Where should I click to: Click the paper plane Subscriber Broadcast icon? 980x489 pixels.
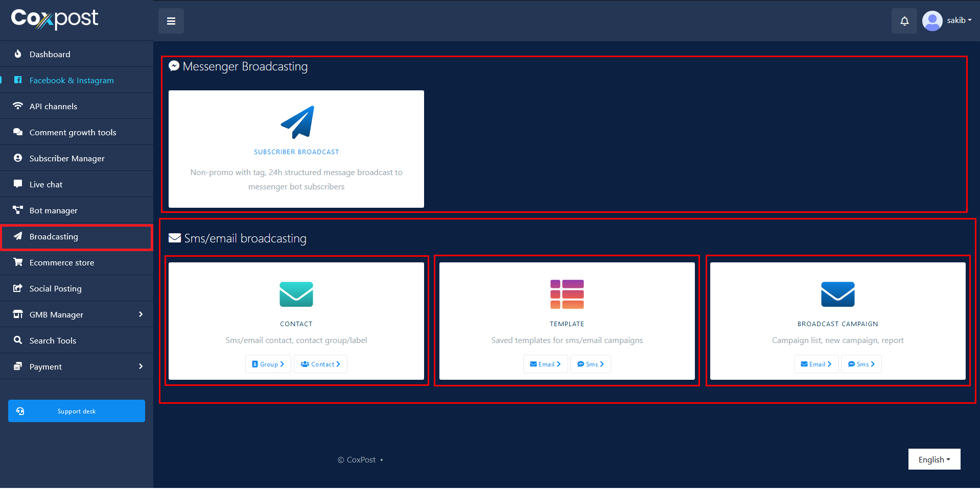click(297, 122)
